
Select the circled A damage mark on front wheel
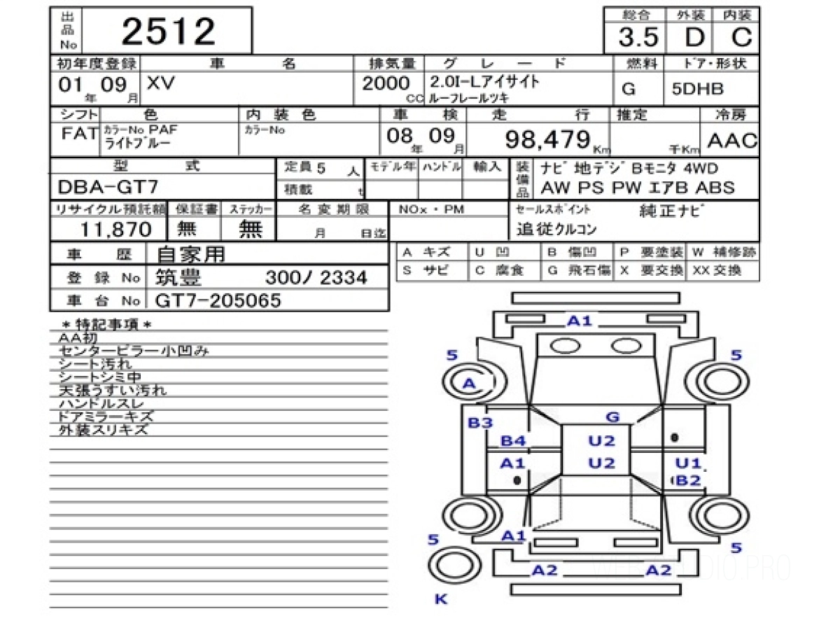(469, 384)
